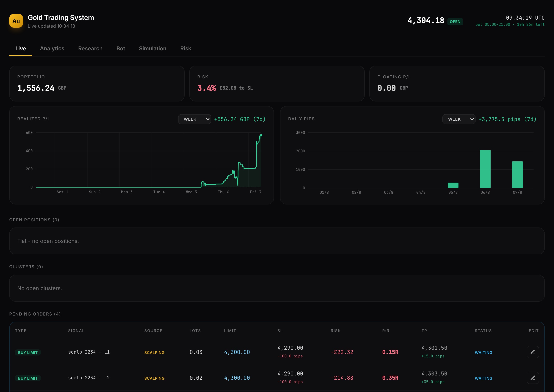Go to the Research tab

pyautogui.click(x=90, y=48)
